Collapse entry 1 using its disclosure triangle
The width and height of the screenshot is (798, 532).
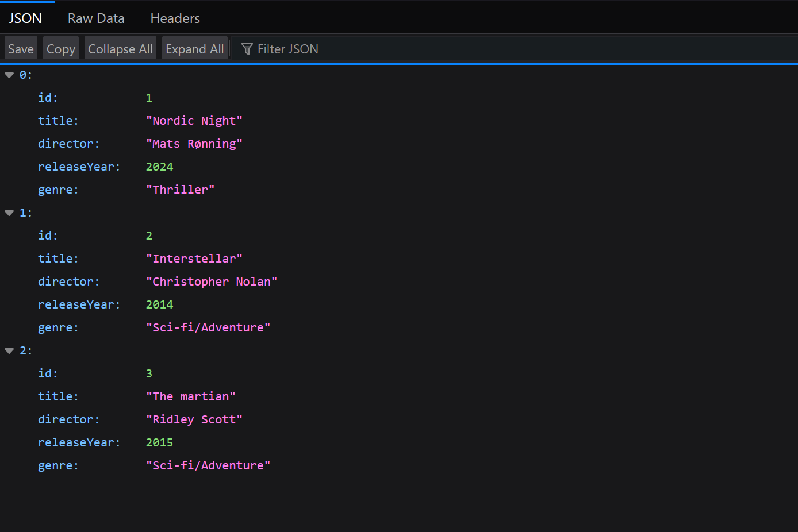9,212
